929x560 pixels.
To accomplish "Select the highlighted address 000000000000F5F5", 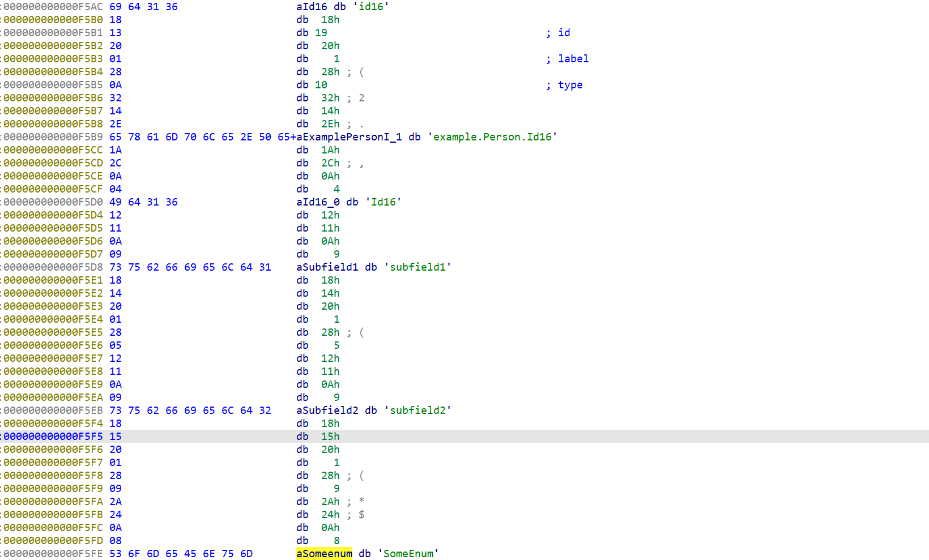I will 53,437.
